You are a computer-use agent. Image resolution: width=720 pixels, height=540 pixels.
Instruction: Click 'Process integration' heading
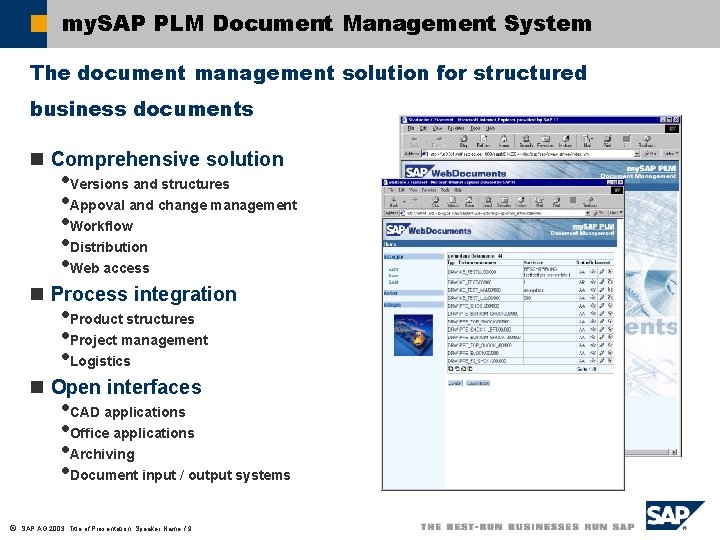tap(144, 294)
